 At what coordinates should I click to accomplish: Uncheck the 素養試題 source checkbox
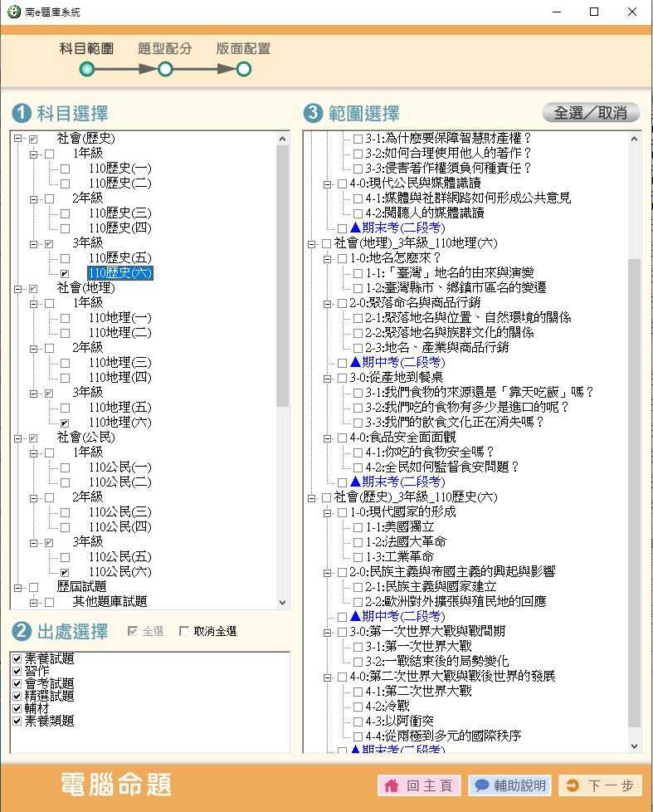point(17,658)
